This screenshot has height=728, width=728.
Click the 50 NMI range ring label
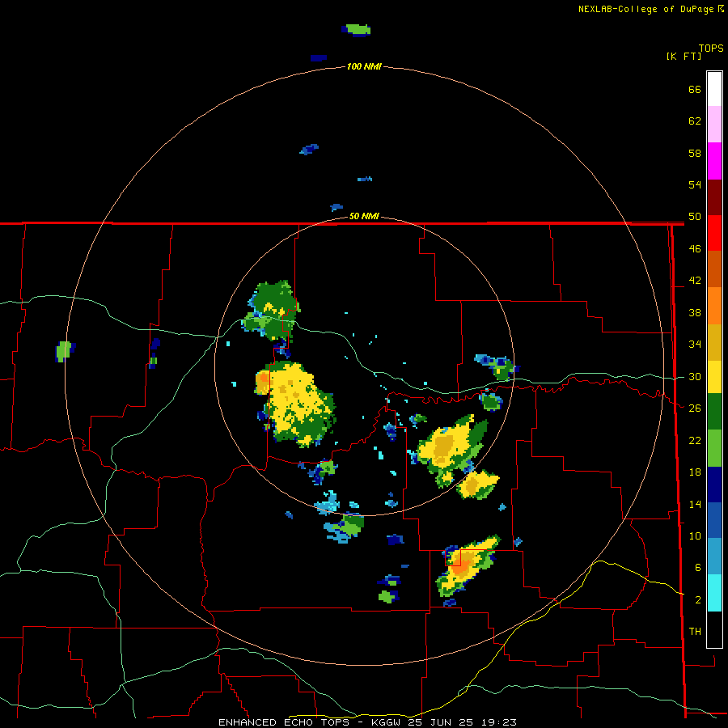click(x=364, y=216)
